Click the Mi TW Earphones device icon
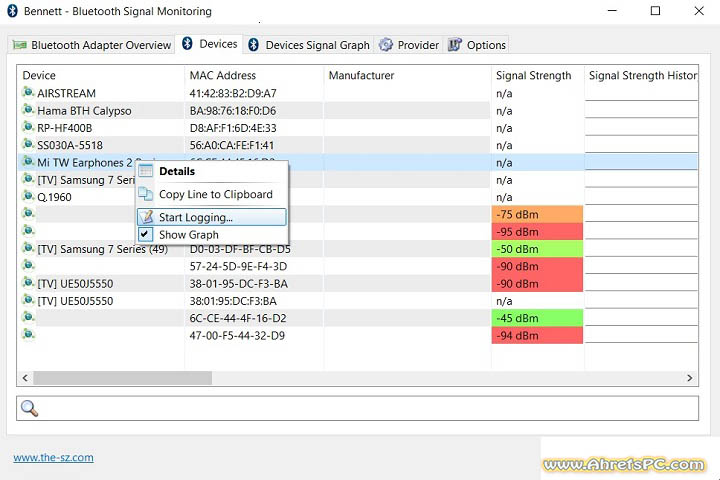The image size is (720, 480). pos(28,162)
